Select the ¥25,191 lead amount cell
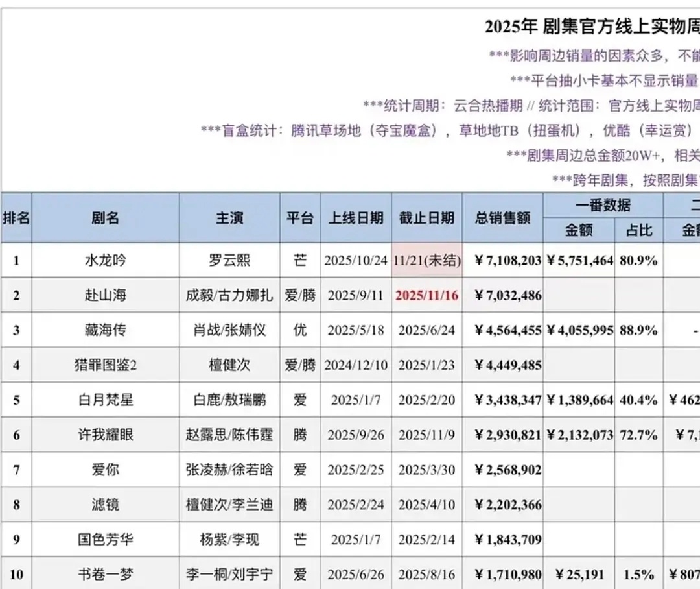 tap(579, 574)
